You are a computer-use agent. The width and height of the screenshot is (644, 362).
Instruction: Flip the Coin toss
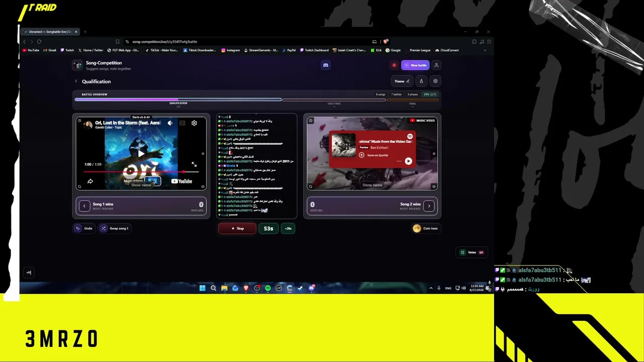click(426, 228)
